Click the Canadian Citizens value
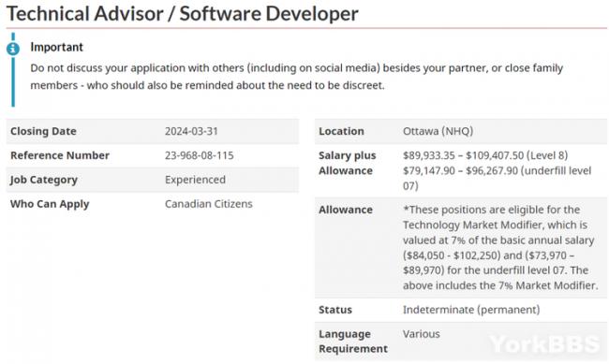609x364 pixels. 209,204
